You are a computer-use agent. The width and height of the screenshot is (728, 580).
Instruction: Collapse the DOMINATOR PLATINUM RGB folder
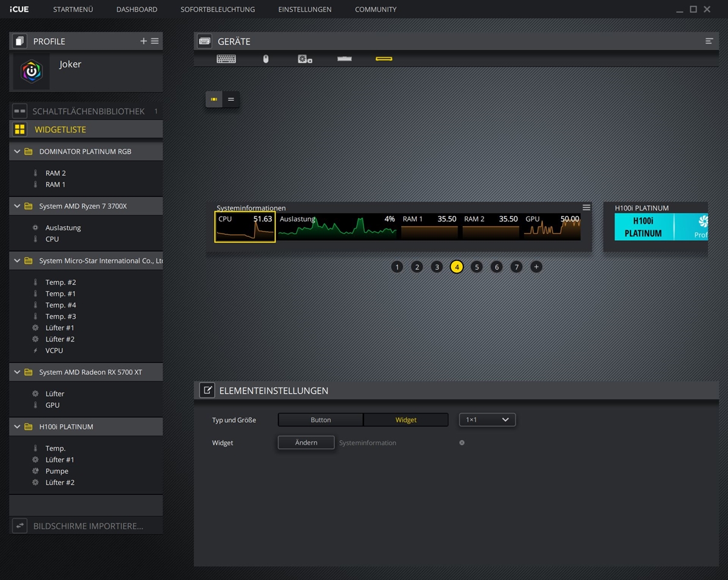(17, 152)
